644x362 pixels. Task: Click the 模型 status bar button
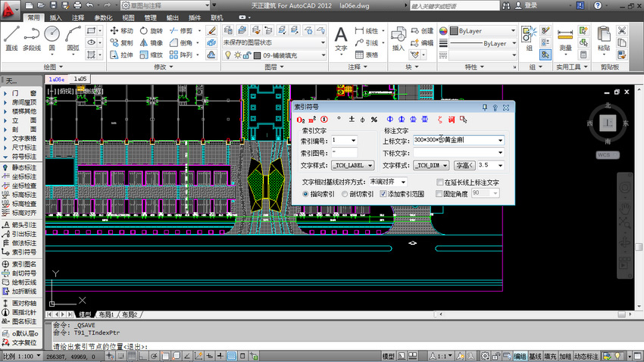pos(388,356)
